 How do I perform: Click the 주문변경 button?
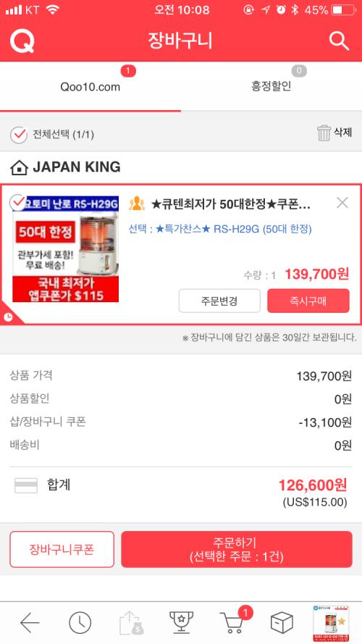point(219,301)
